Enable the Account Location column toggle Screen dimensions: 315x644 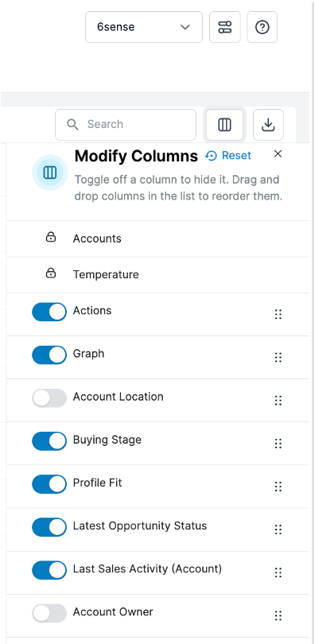click(49, 398)
